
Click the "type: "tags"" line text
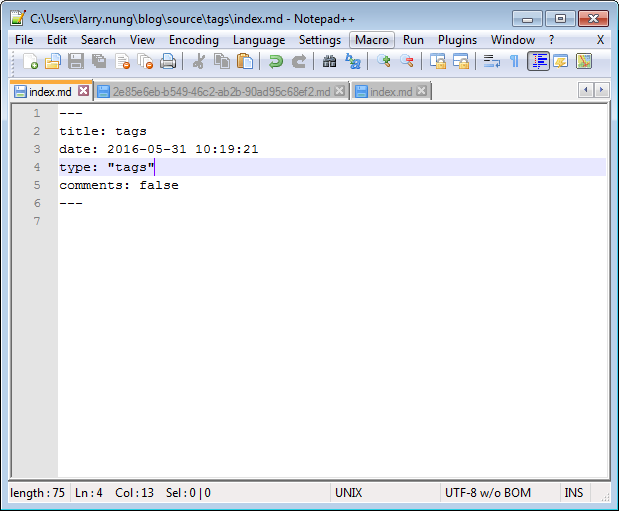pyautogui.click(x=107, y=167)
